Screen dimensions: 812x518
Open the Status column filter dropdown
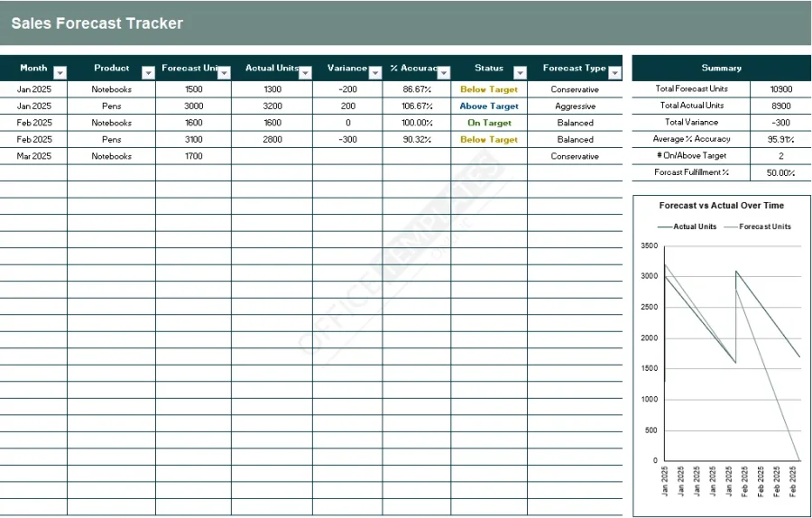click(521, 73)
